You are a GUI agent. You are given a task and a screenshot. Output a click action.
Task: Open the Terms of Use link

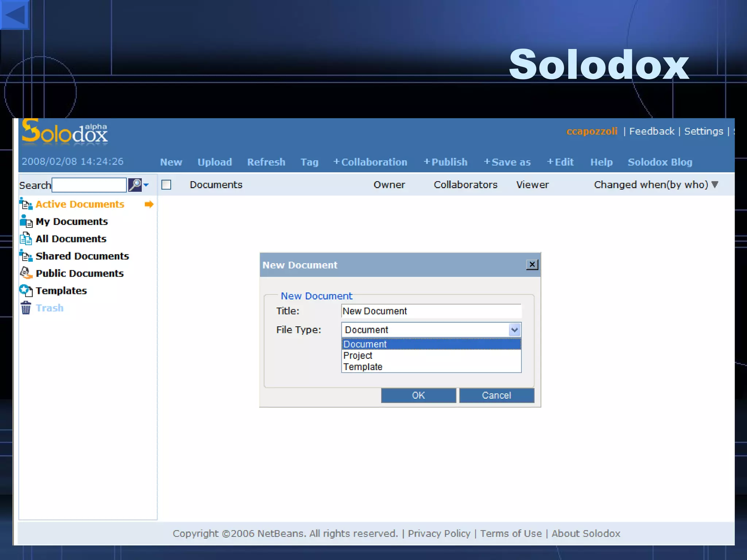pos(511,534)
